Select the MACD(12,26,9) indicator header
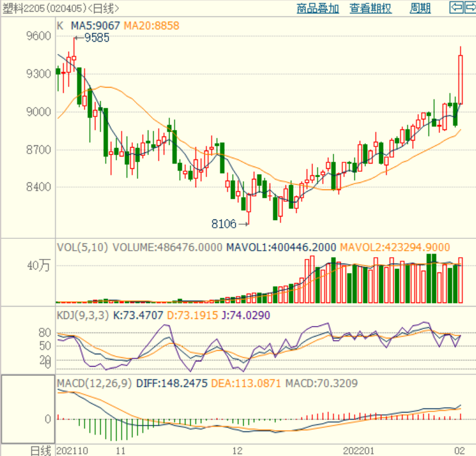This screenshot has height=456, width=476. pos(94,384)
